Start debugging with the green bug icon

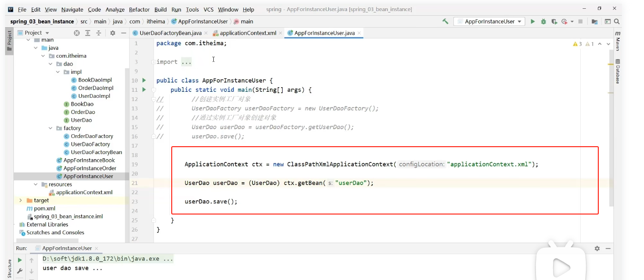point(543,22)
